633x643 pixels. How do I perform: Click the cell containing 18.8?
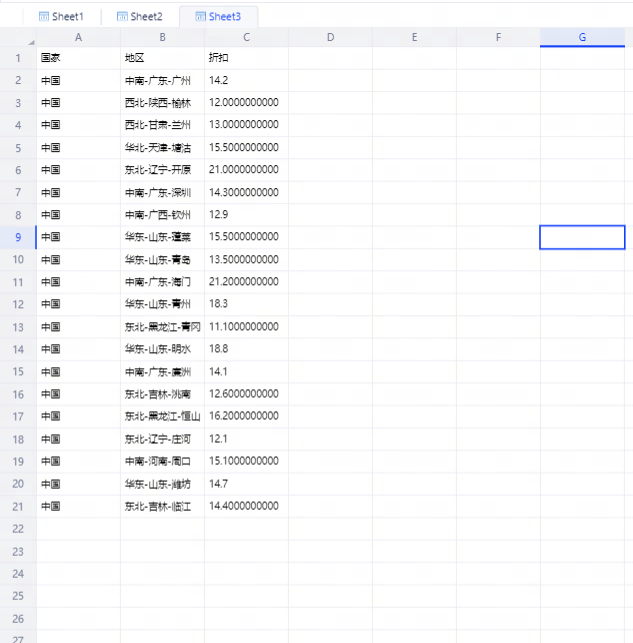click(246, 349)
